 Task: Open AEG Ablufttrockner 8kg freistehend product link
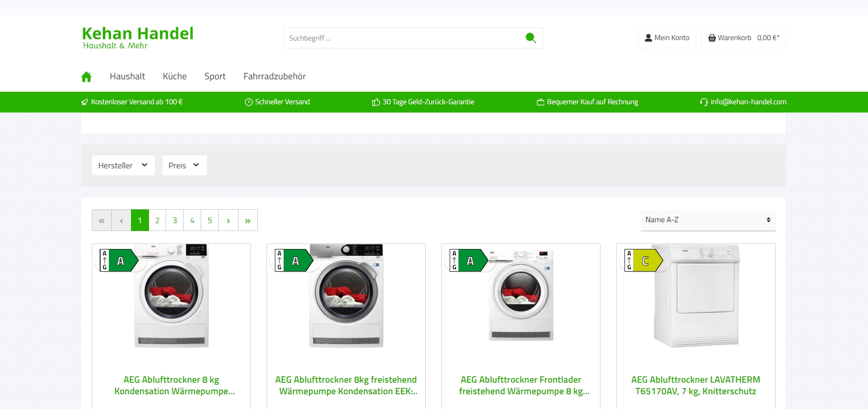pyautogui.click(x=346, y=385)
